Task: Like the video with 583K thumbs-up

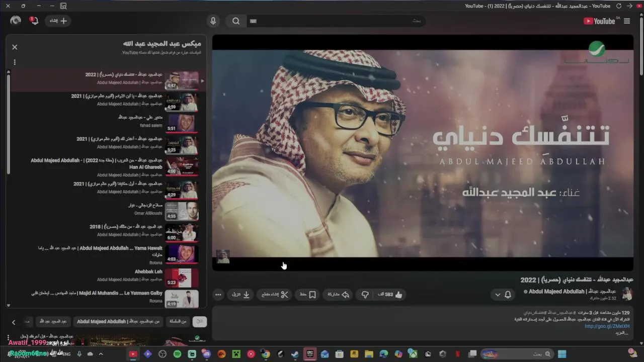Action: [x=390, y=295]
